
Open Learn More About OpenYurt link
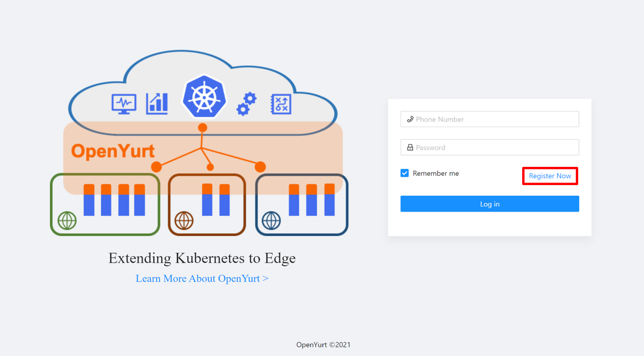pyautogui.click(x=202, y=278)
